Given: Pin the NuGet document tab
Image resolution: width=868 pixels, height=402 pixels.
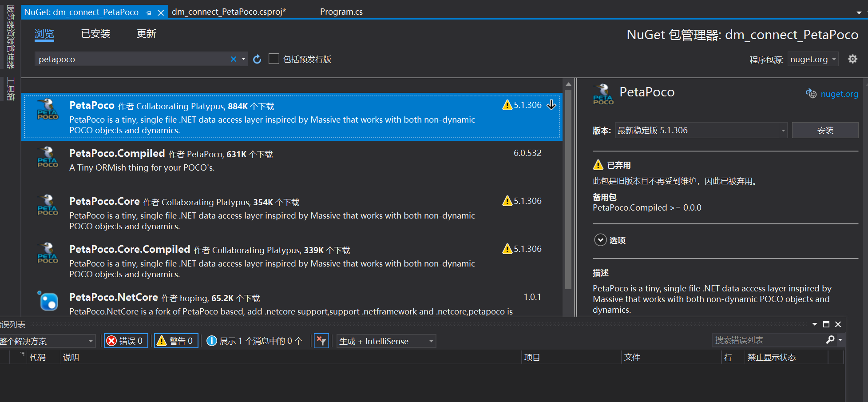Looking at the screenshot, I should pyautogui.click(x=149, y=12).
